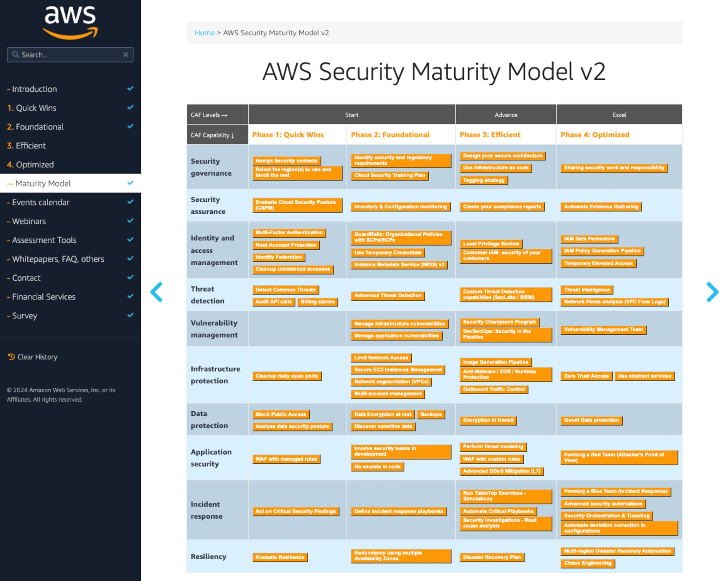The image size is (728, 581).
Task: Open Identity Federation item
Action: click(279, 257)
